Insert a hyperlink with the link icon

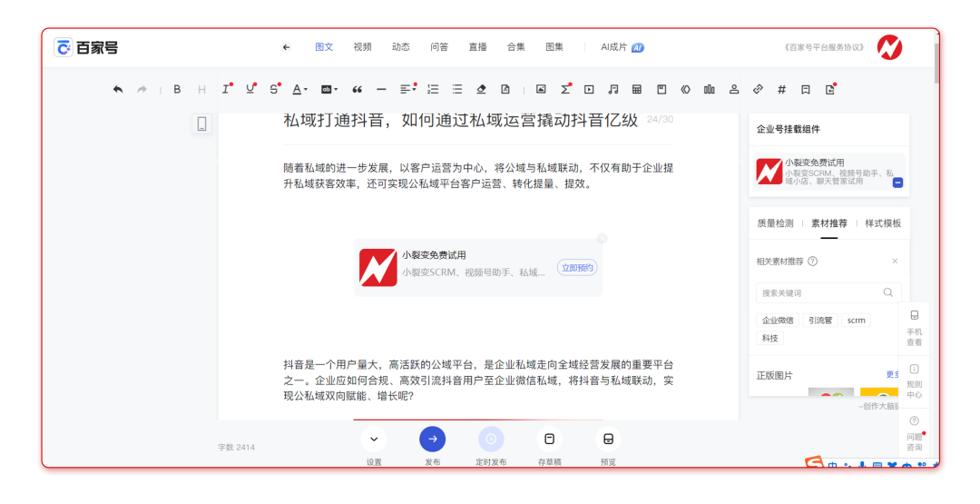coord(758,89)
